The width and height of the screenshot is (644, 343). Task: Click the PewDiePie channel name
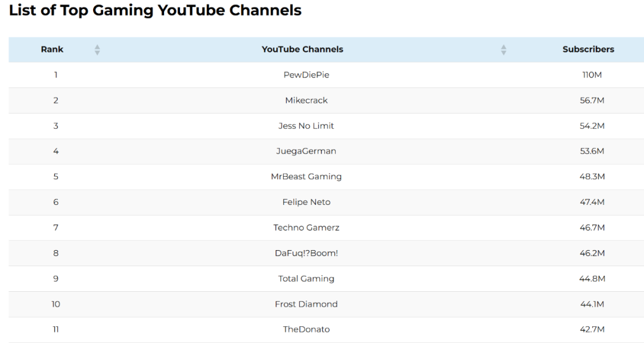click(x=306, y=75)
